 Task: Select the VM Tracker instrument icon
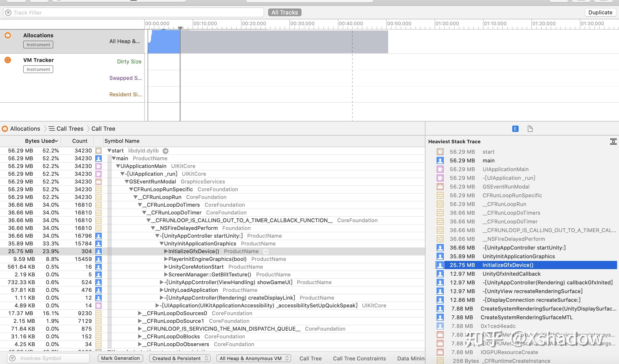(8, 60)
